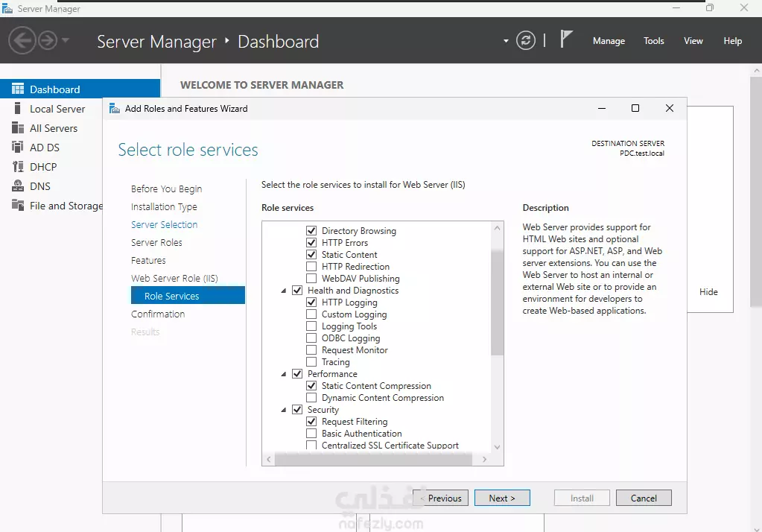Go to Web Server Role (IIS) step
762x532 pixels.
(x=174, y=278)
